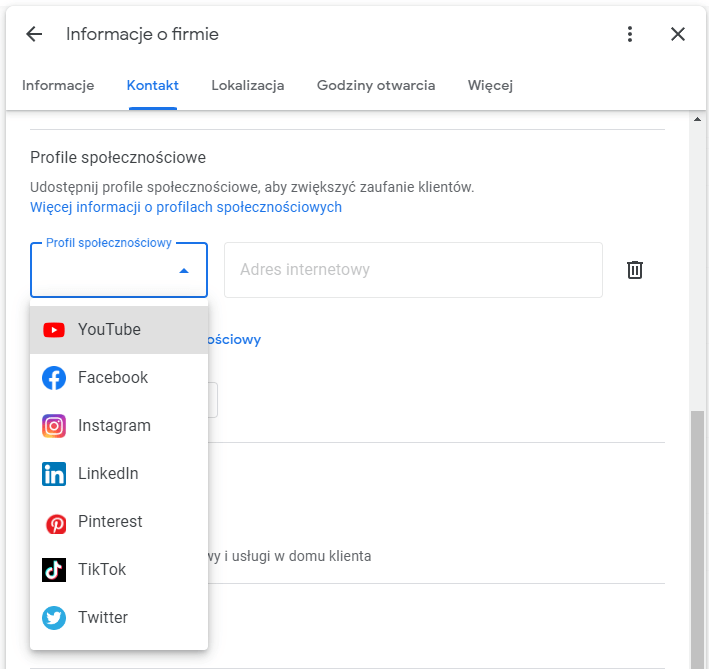Open the Więcej informacji o profilach społecznościowych link

click(186, 207)
